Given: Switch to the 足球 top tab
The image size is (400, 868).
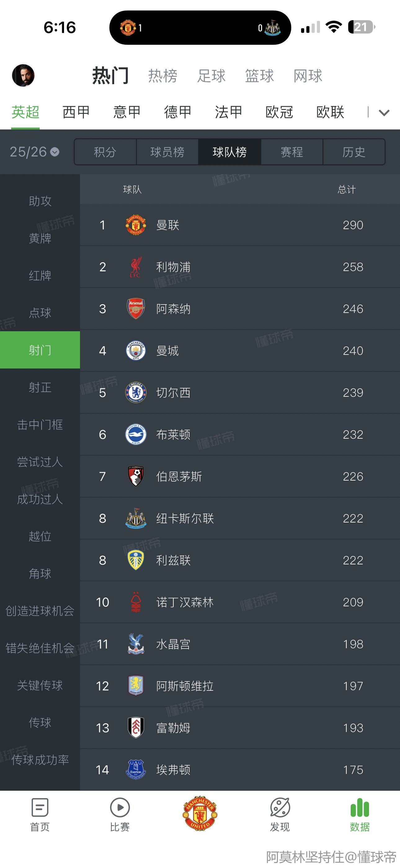Looking at the screenshot, I should (211, 76).
